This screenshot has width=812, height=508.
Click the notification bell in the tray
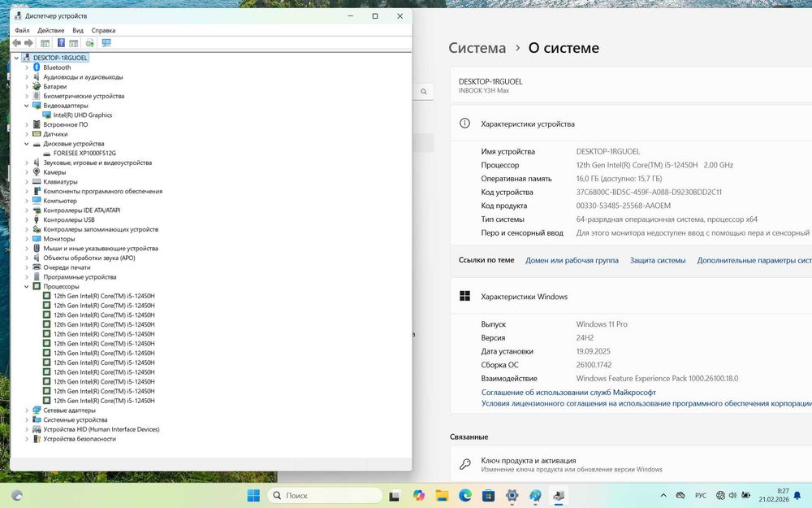point(797,496)
